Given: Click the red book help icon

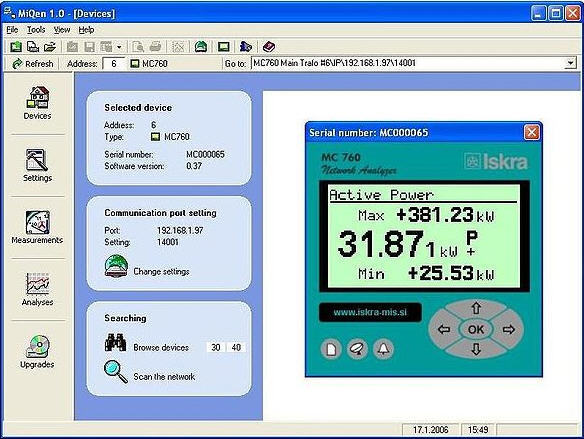Looking at the screenshot, I should pyautogui.click(x=269, y=47).
